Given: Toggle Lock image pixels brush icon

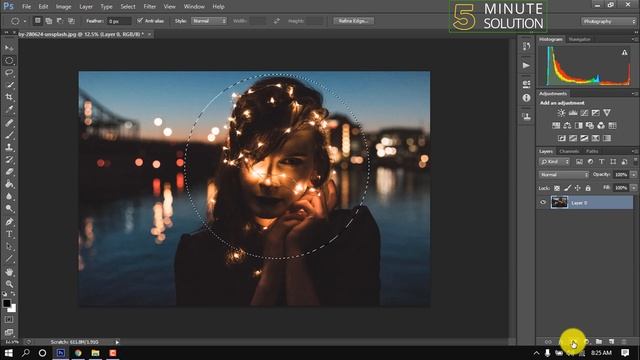Looking at the screenshot, I should coord(567,188).
